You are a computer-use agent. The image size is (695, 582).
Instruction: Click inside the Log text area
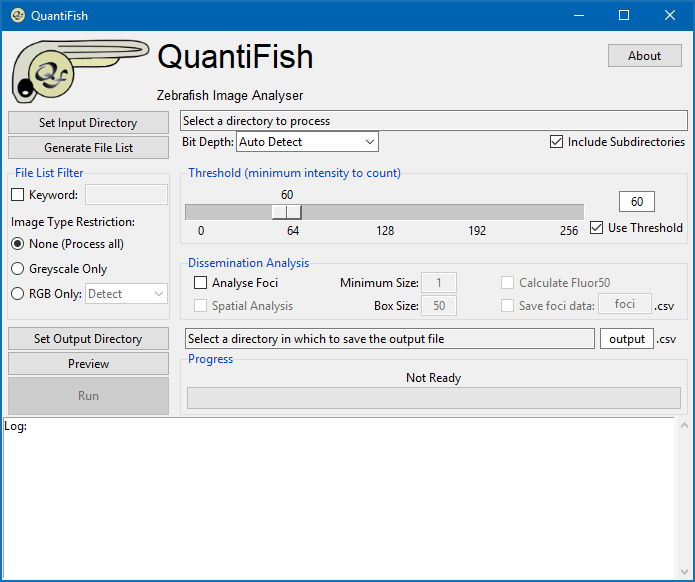coord(339,499)
